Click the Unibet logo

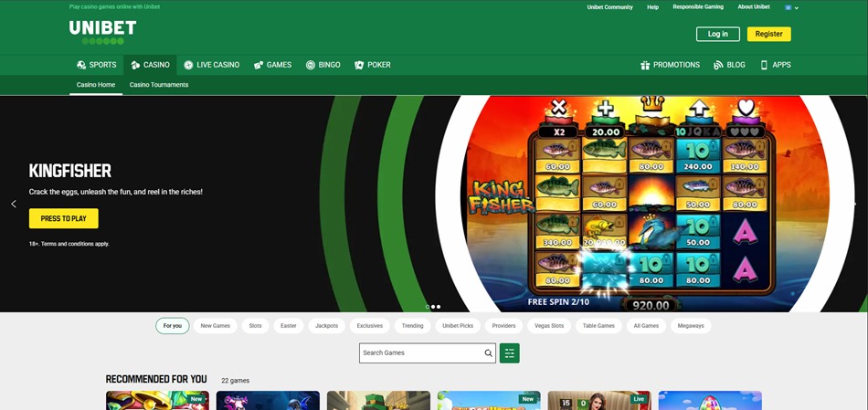102,32
